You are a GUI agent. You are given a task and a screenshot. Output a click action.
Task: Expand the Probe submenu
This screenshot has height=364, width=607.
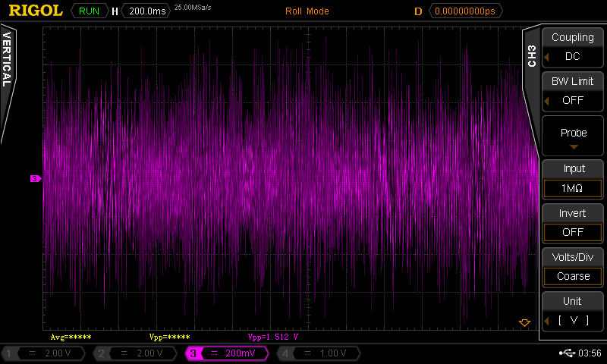[x=573, y=136]
